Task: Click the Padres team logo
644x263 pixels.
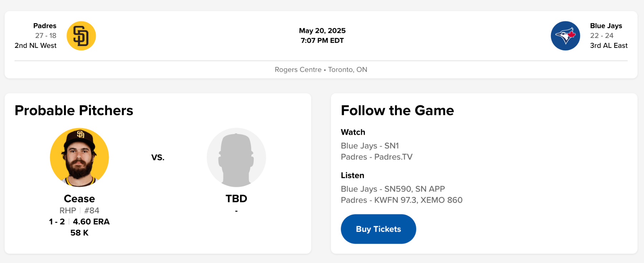Action: point(81,36)
